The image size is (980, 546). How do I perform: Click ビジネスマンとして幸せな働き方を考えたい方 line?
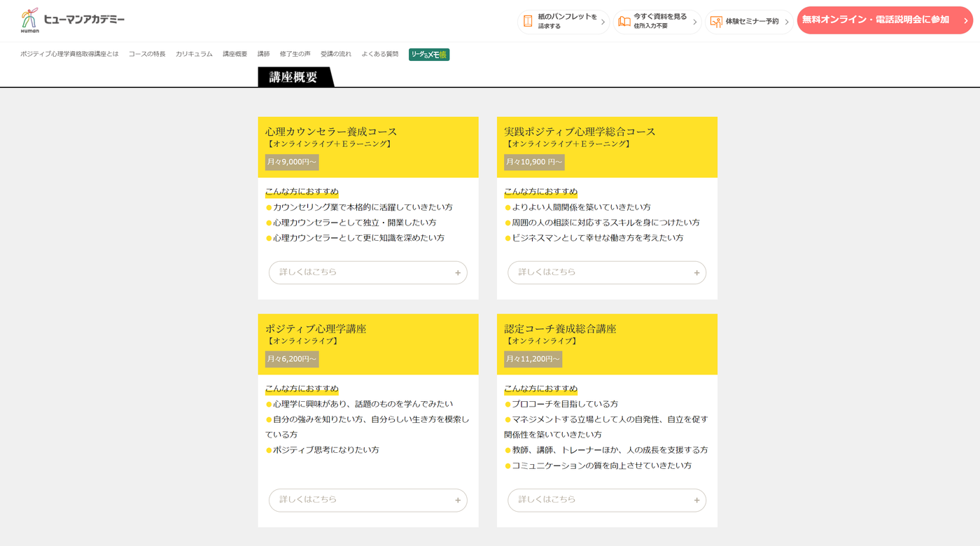(x=594, y=238)
